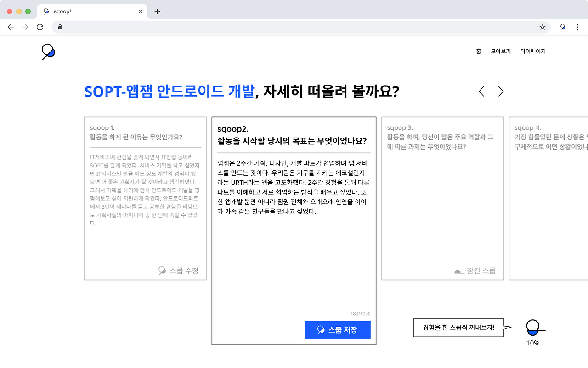Select the partially visible sqoop 4 card
Image resolution: width=588 pixels, height=368 pixels.
[548, 198]
